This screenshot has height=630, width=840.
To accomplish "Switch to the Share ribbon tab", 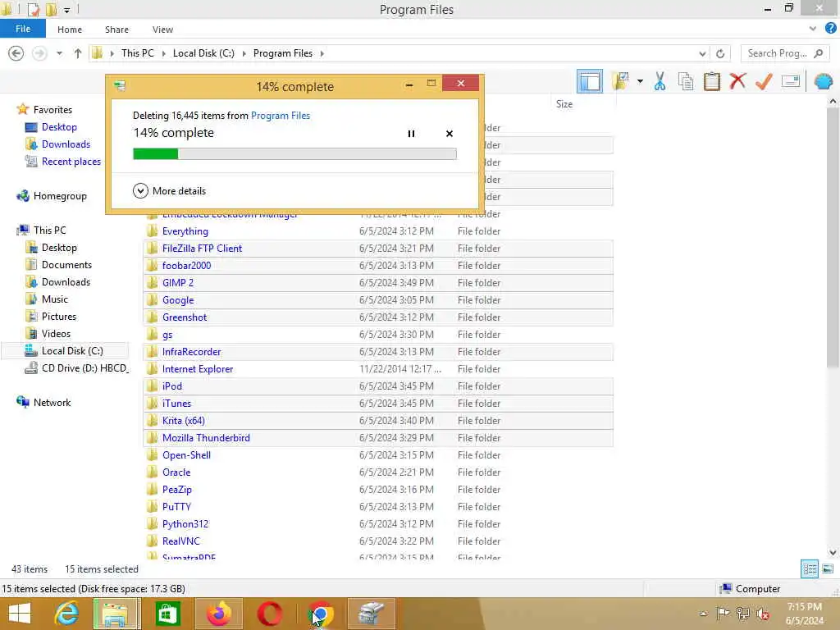I will [116, 30].
